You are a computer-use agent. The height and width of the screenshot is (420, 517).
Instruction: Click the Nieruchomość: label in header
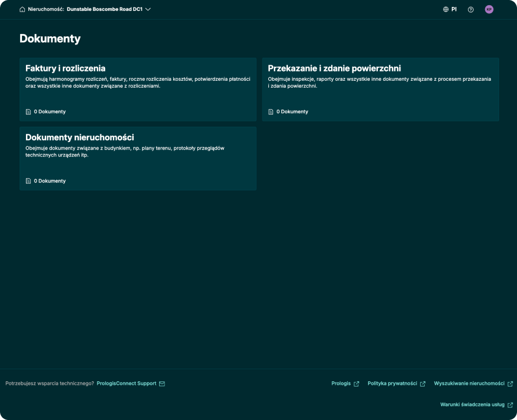pos(46,9)
